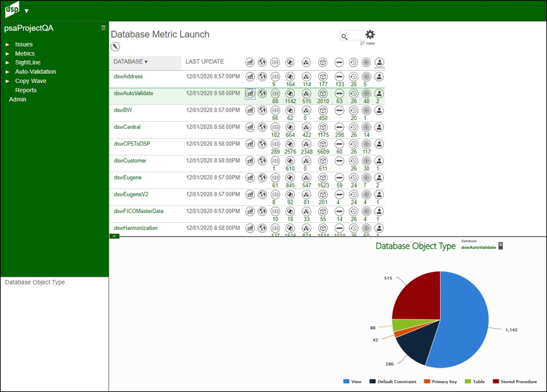The image size is (547, 392).
Task: Click the wrench tool icon under page title
Action: click(115, 47)
